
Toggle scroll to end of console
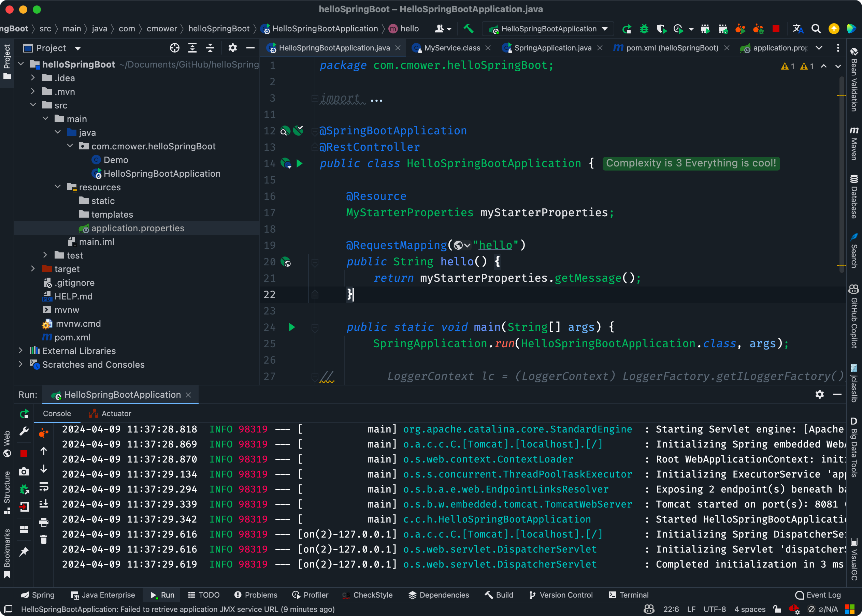tap(44, 504)
